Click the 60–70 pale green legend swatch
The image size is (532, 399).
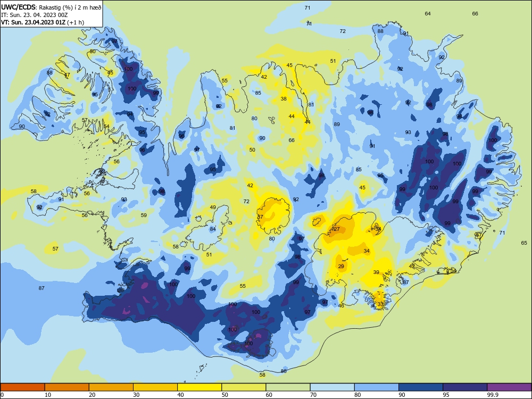[x=288, y=387]
